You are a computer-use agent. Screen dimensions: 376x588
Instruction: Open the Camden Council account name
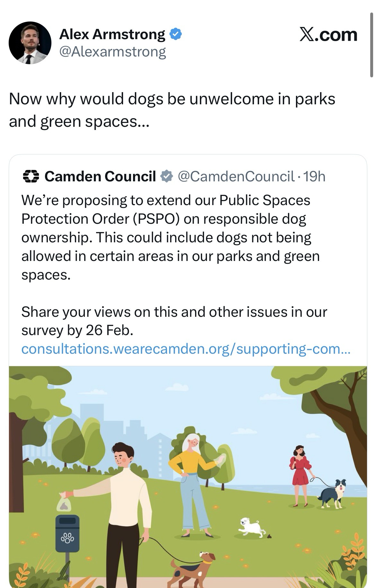100,176
